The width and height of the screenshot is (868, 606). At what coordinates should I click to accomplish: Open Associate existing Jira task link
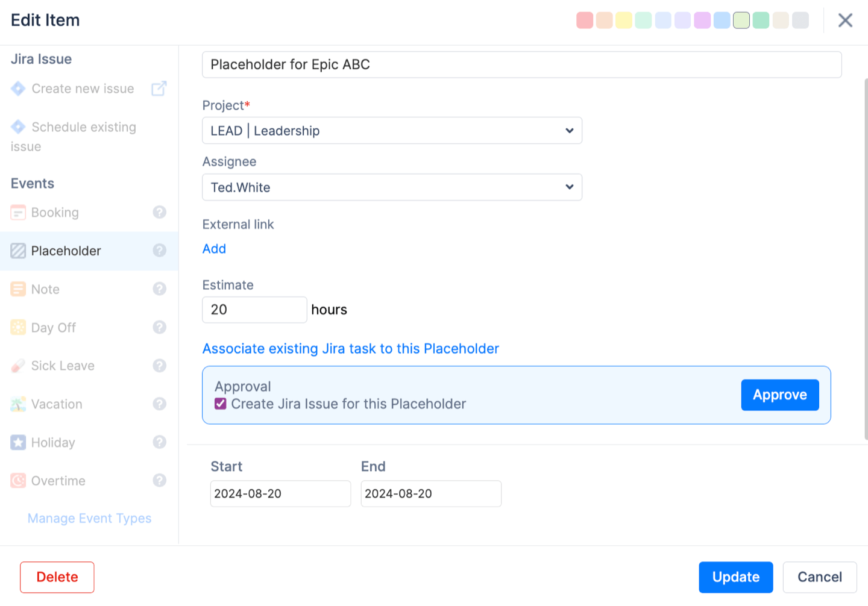coord(350,349)
